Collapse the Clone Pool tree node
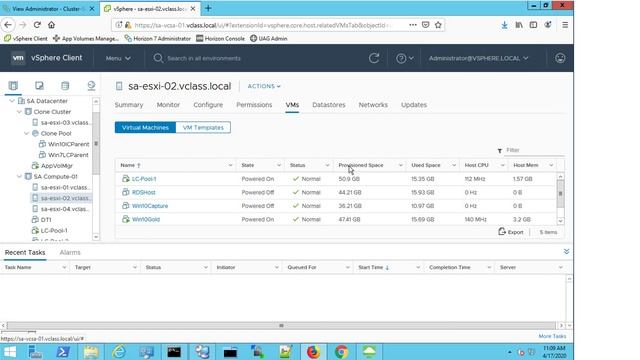 click(x=27, y=133)
